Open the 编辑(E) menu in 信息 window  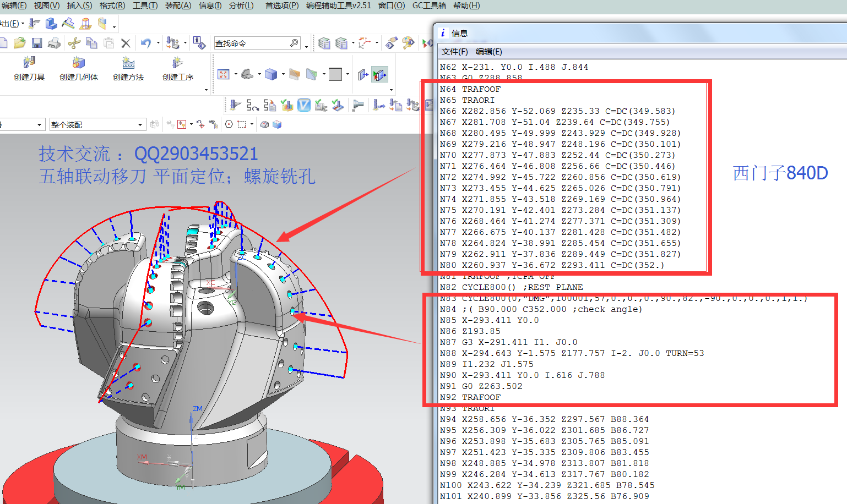pyautogui.click(x=489, y=52)
